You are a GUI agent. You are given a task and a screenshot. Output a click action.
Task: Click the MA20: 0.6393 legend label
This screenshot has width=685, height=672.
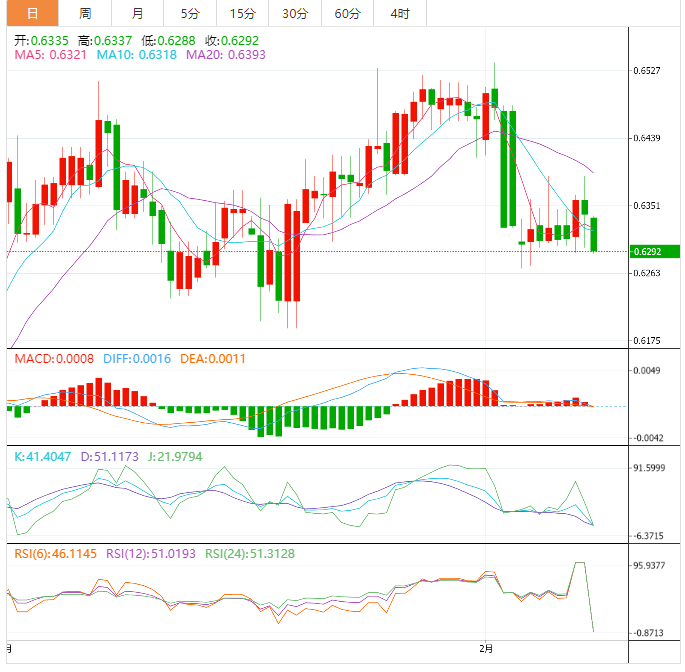point(226,55)
